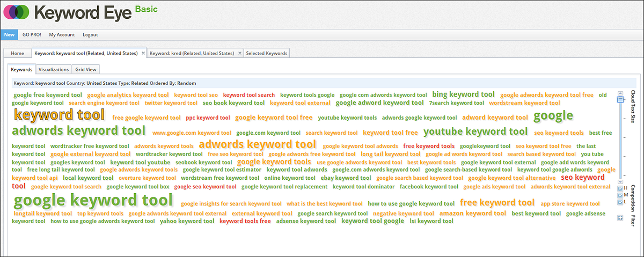Switch to the Grid View sub-tab

pos(86,69)
